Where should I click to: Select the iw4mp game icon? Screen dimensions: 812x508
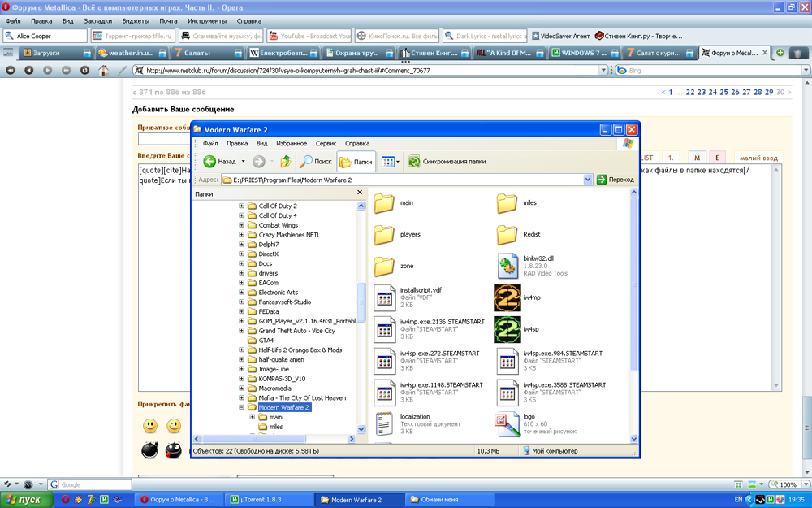click(x=507, y=298)
